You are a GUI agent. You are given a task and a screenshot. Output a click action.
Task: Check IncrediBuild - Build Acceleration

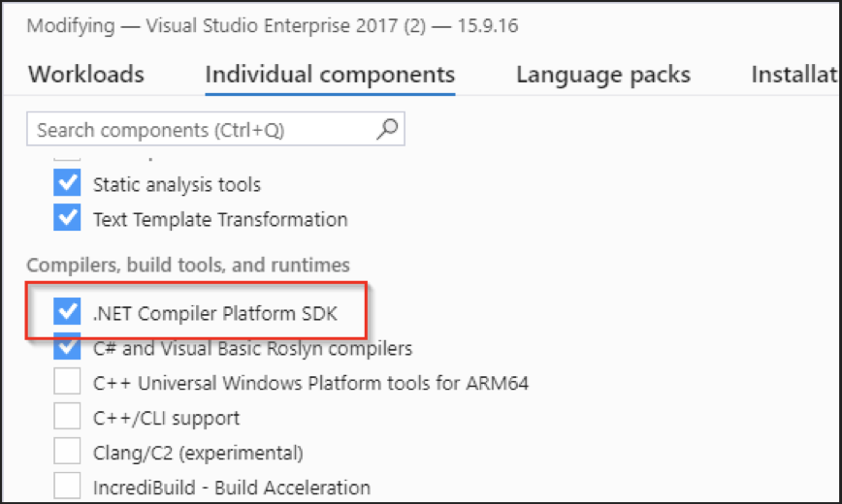pos(68,487)
